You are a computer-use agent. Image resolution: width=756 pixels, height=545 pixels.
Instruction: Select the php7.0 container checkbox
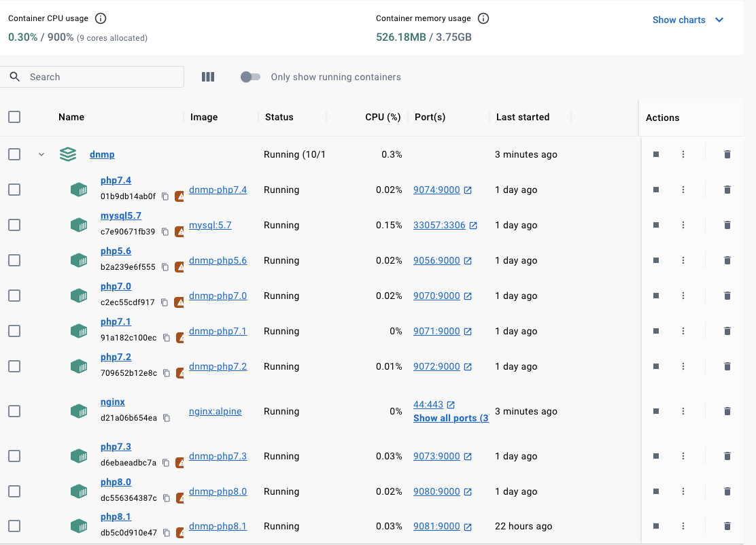[14, 296]
